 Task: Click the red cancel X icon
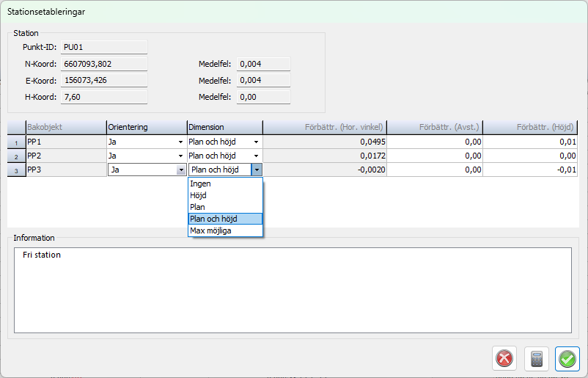point(504,358)
